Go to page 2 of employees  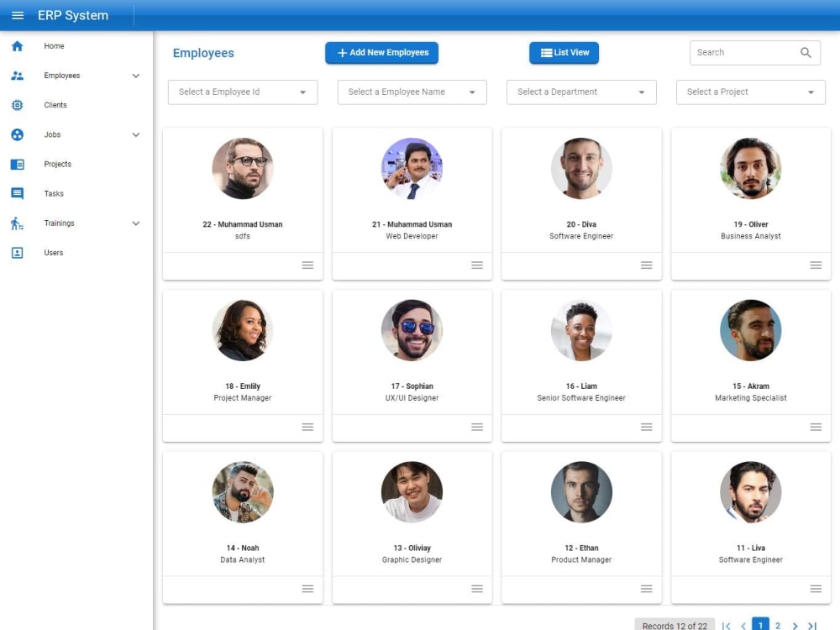(x=778, y=625)
